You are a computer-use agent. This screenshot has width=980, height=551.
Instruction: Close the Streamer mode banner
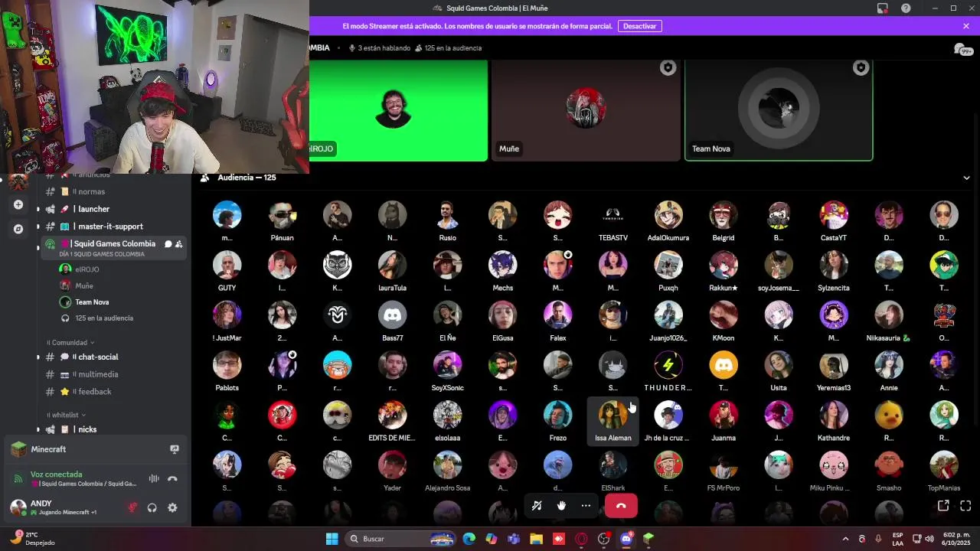pyautogui.click(x=966, y=26)
